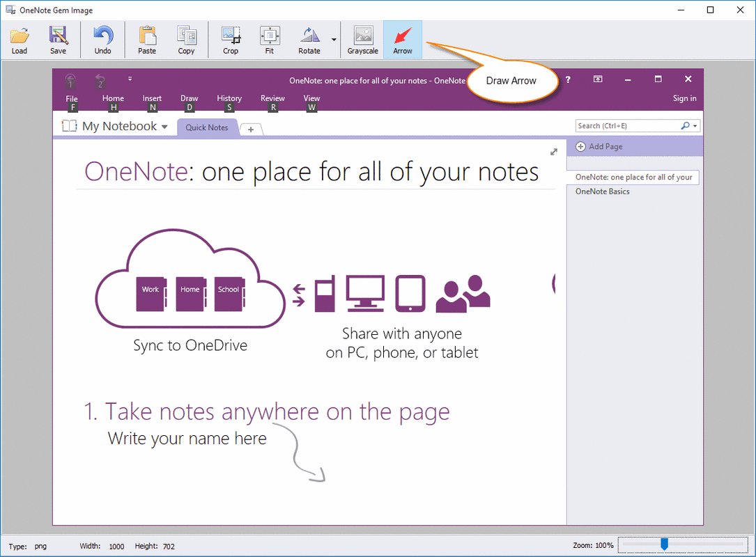Open the Review ribbon tab
The image size is (756, 557).
272,98
